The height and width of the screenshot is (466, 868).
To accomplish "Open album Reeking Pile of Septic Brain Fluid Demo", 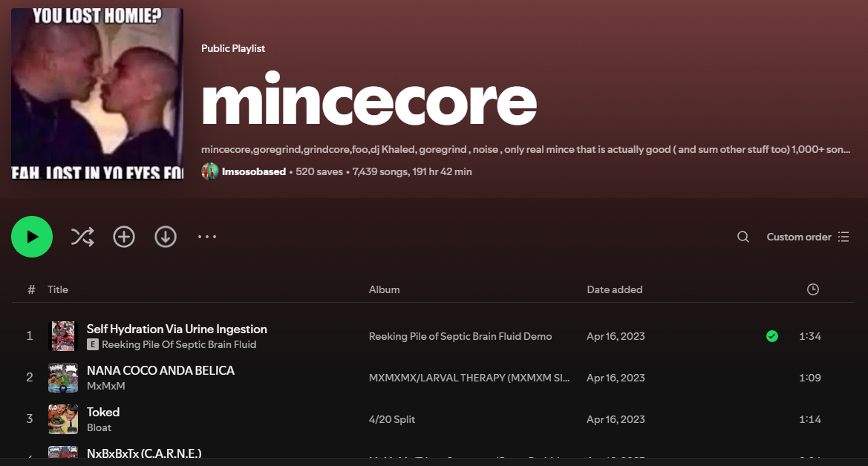I will click(460, 336).
